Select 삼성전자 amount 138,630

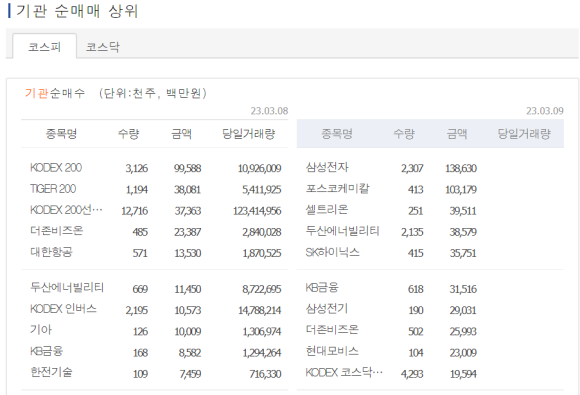461,168
